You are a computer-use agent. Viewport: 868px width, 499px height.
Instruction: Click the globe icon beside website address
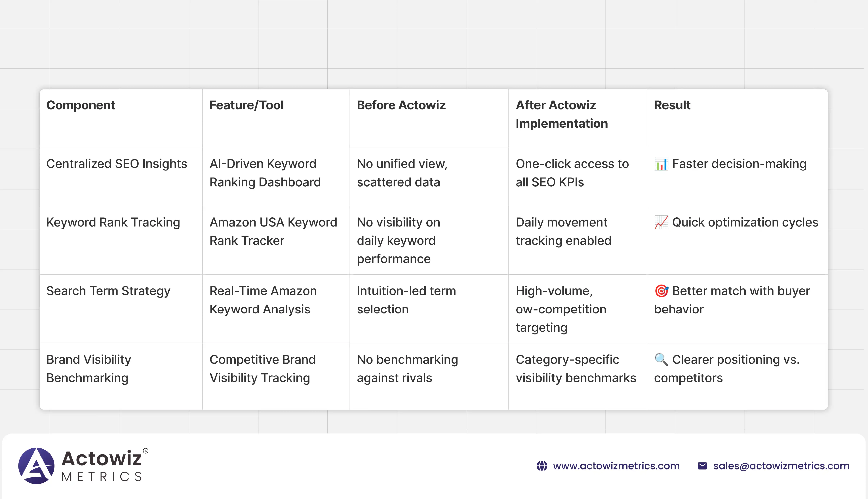click(x=542, y=466)
